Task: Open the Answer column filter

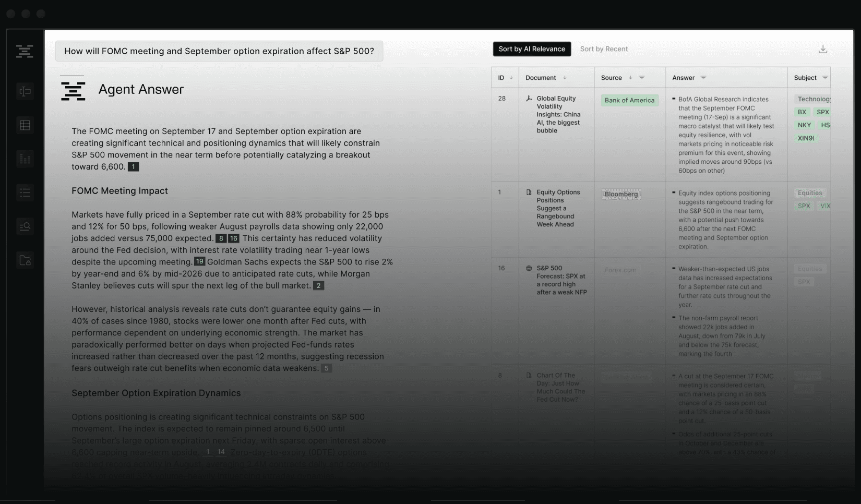Action: 703,78
